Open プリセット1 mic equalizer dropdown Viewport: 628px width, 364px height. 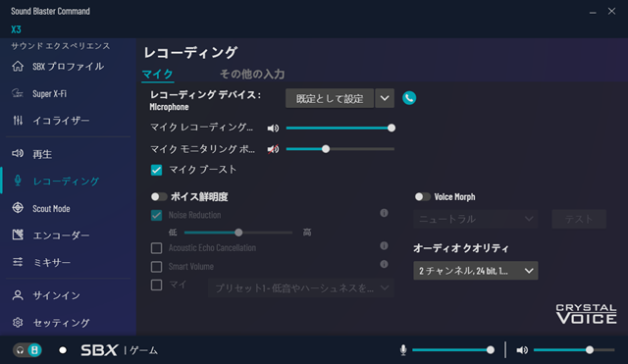[x=301, y=288]
